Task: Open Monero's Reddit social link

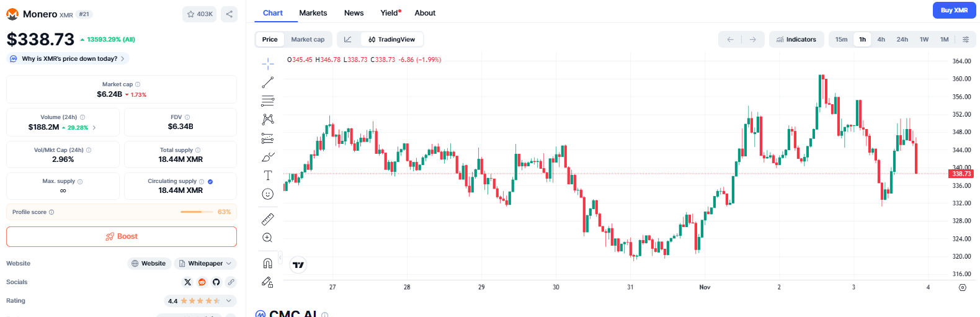Action: pyautogui.click(x=202, y=282)
